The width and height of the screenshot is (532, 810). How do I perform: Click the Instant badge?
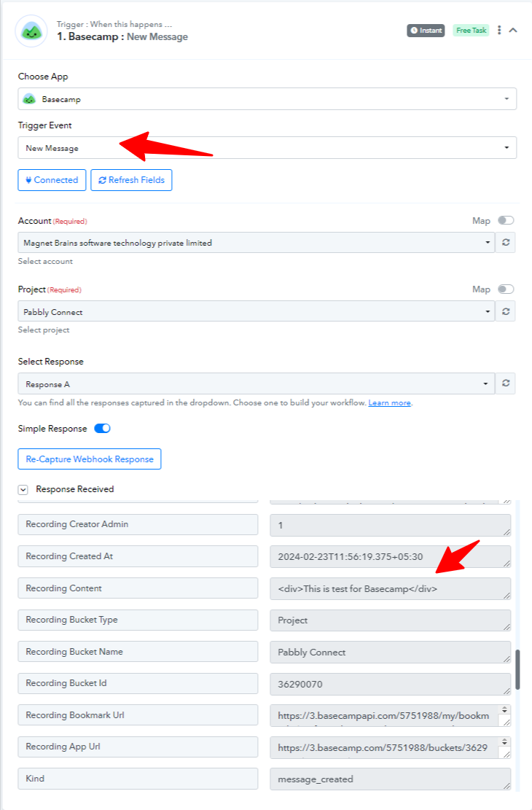tap(426, 31)
